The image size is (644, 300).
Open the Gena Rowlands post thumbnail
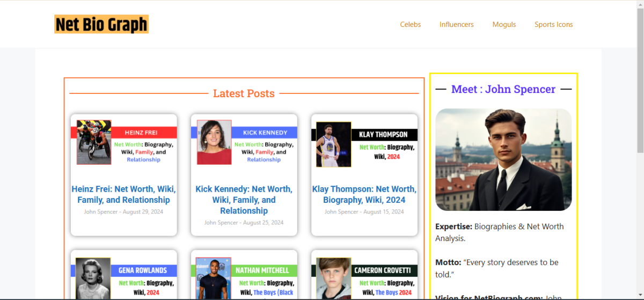tap(124, 277)
